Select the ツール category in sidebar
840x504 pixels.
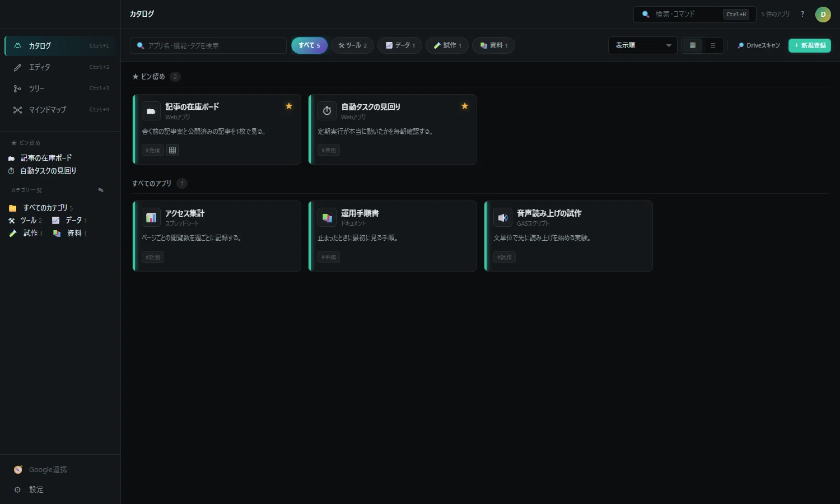[x=25, y=221]
